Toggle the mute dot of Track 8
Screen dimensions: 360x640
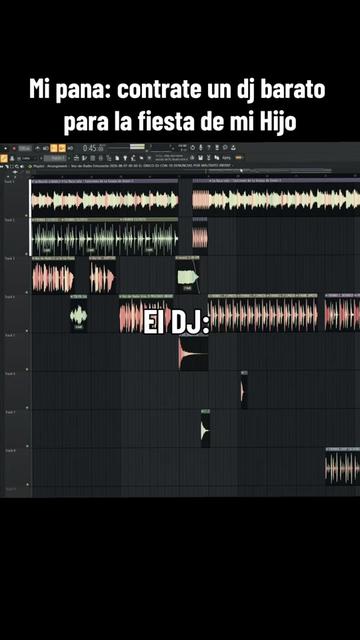pos(27,484)
